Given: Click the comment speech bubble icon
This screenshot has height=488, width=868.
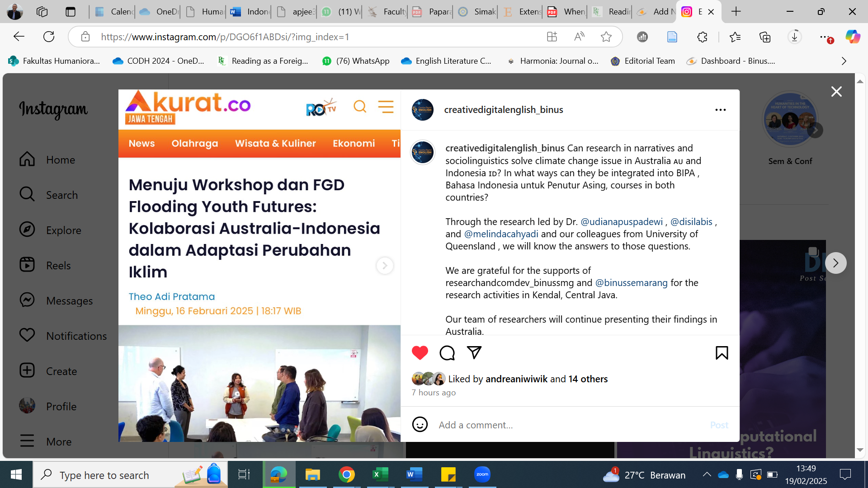Looking at the screenshot, I should tap(447, 352).
